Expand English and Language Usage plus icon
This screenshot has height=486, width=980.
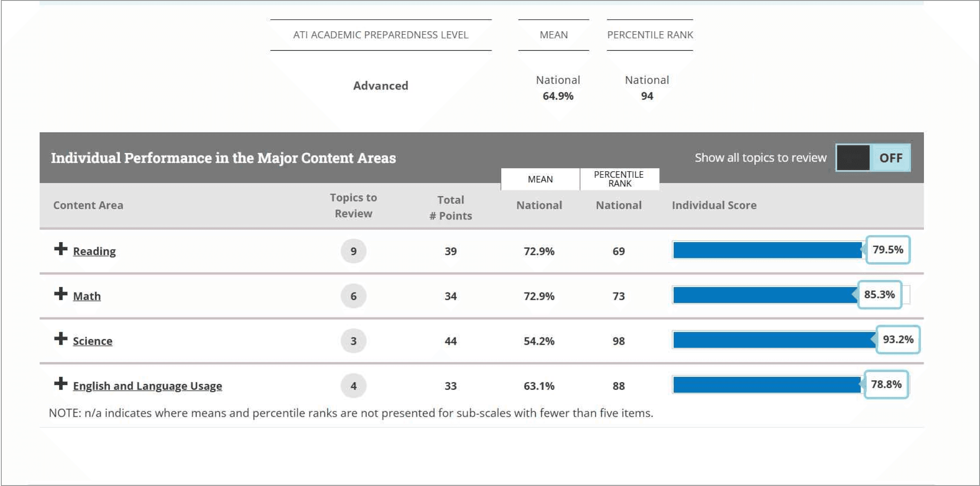[61, 384]
